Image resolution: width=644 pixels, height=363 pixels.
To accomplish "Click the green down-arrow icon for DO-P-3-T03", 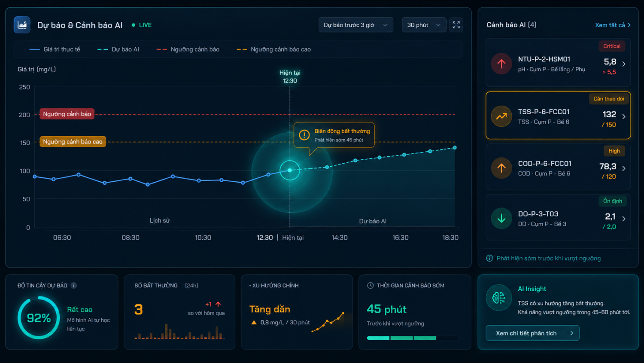I will [x=501, y=218].
